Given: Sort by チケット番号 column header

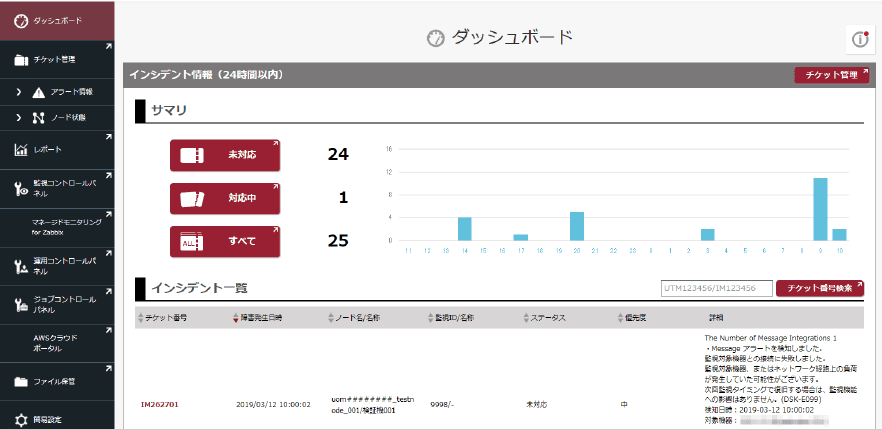Looking at the screenshot, I should [x=165, y=318].
